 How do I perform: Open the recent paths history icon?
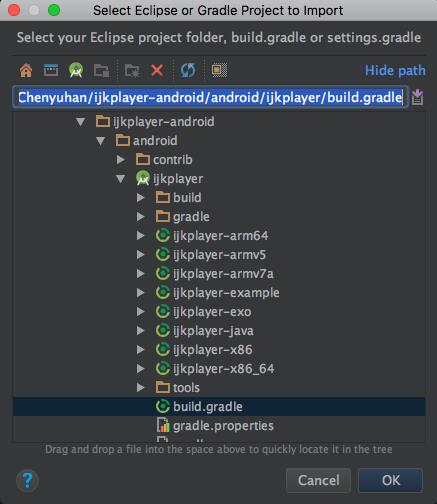(417, 97)
